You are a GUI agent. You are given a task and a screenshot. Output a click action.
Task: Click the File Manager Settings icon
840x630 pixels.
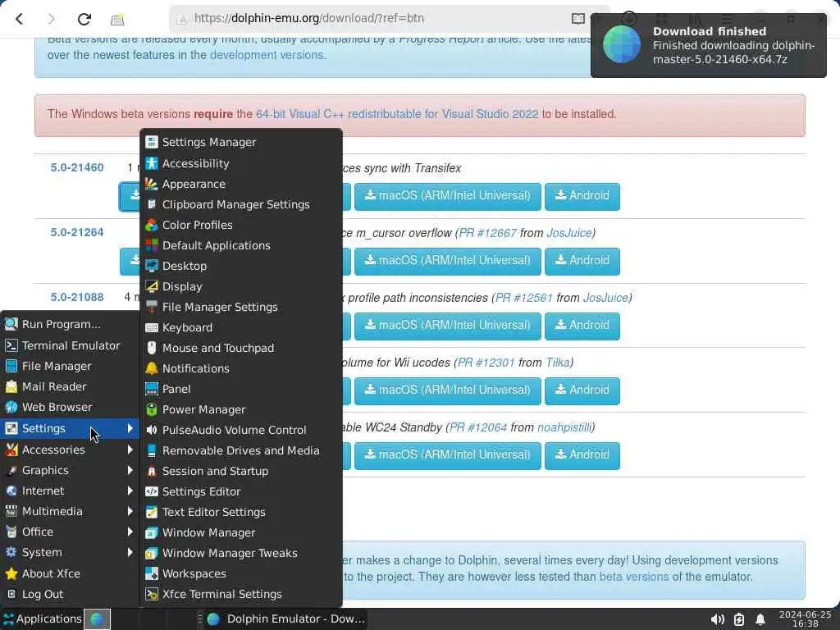[152, 307]
